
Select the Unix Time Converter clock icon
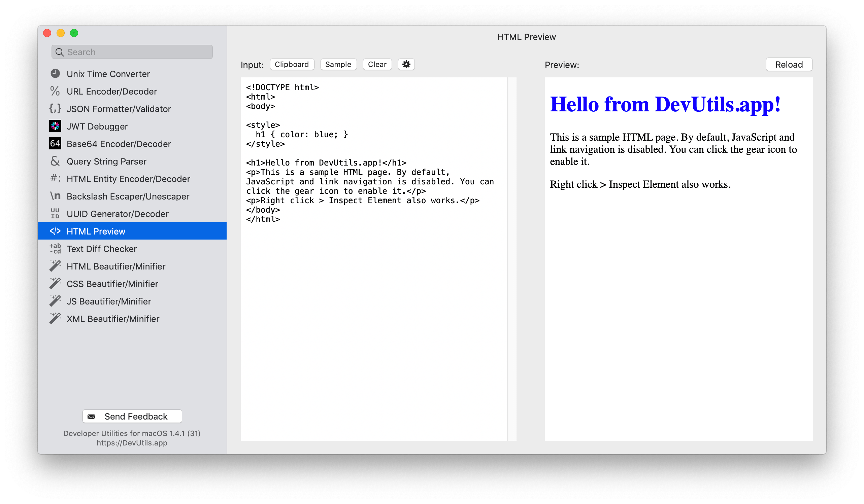55,73
